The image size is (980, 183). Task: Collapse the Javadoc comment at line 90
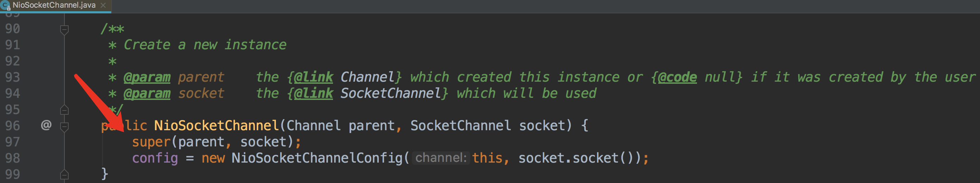coord(64,29)
